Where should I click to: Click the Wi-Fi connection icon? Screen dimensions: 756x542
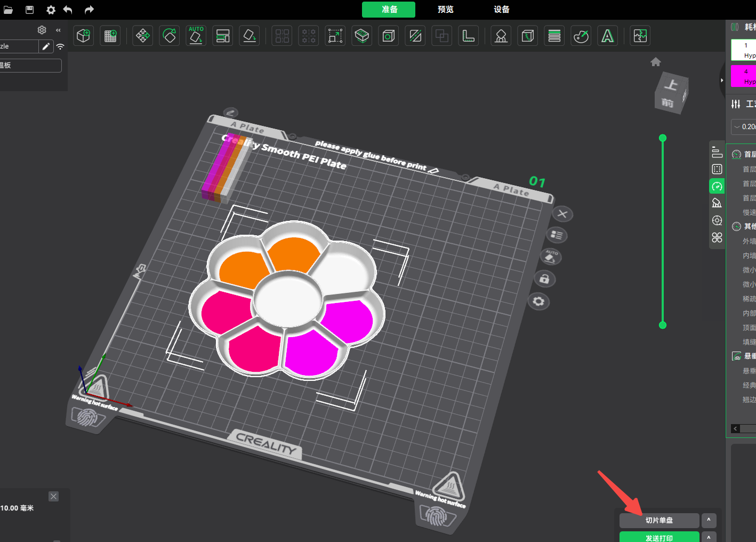click(x=60, y=46)
